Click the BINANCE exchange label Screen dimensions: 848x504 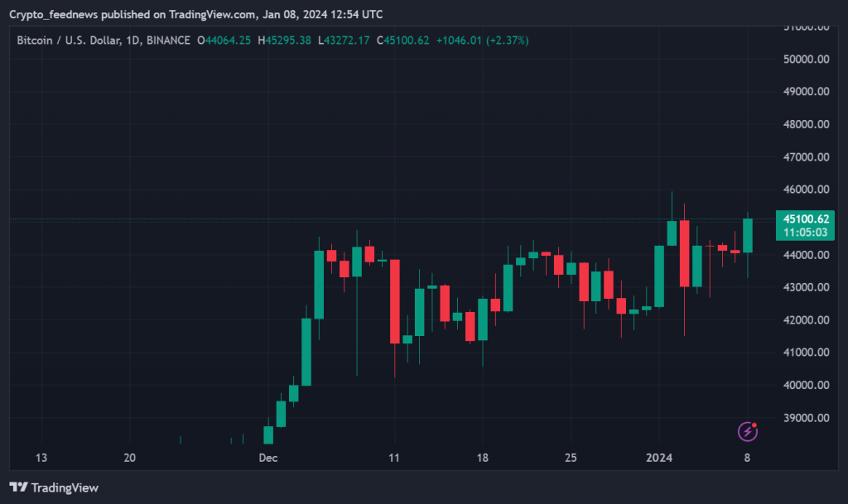(x=168, y=41)
